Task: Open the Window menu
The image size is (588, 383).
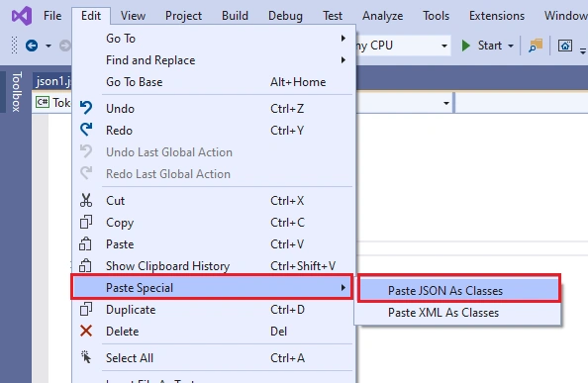Action: 565,16
